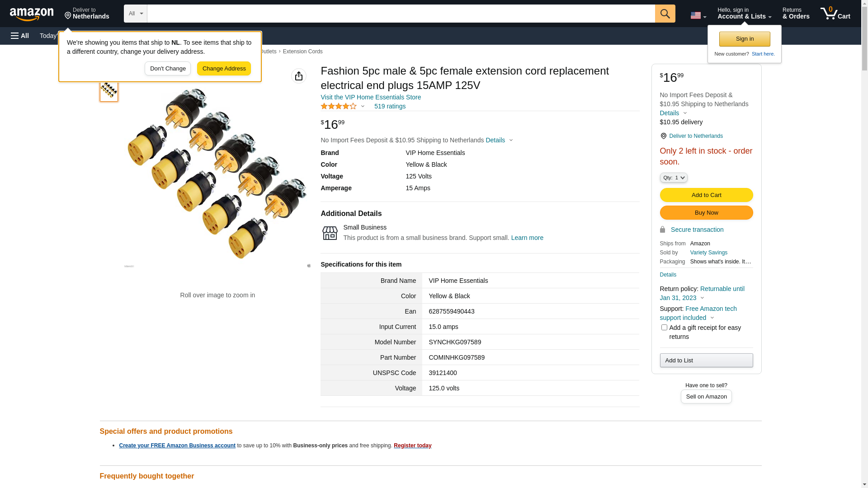Click the star rating icons
This screenshot has width=868, height=488.
pos(339,106)
